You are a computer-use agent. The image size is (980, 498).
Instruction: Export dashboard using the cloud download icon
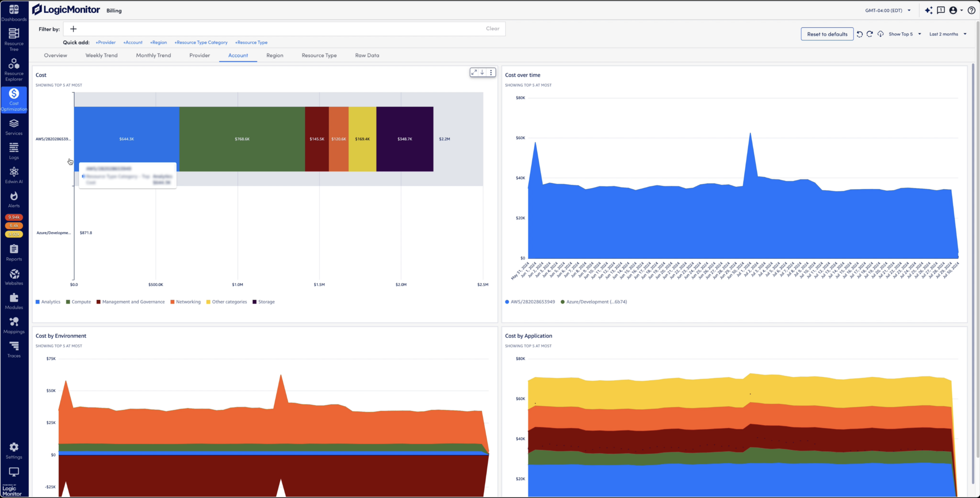click(x=880, y=34)
